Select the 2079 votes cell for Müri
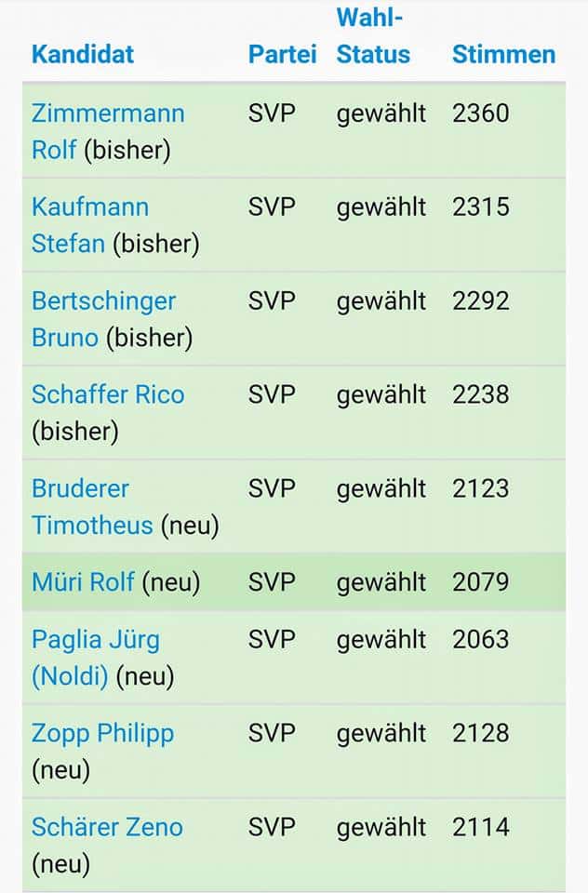 (481, 582)
